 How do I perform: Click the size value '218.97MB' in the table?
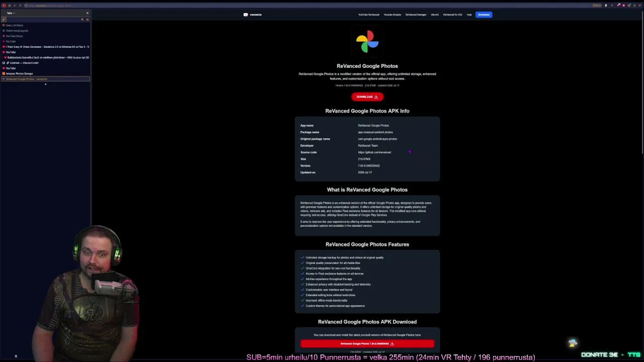[364, 159]
